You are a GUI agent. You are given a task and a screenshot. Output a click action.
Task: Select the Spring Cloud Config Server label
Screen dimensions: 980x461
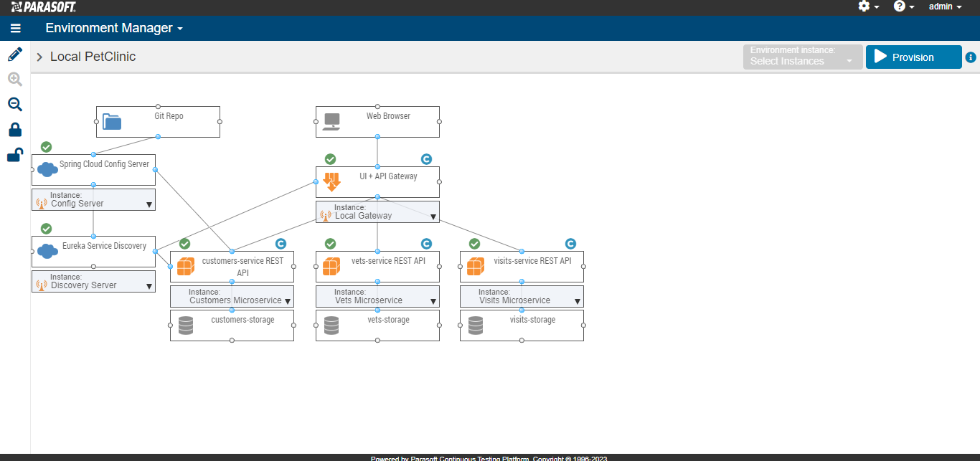tap(105, 164)
